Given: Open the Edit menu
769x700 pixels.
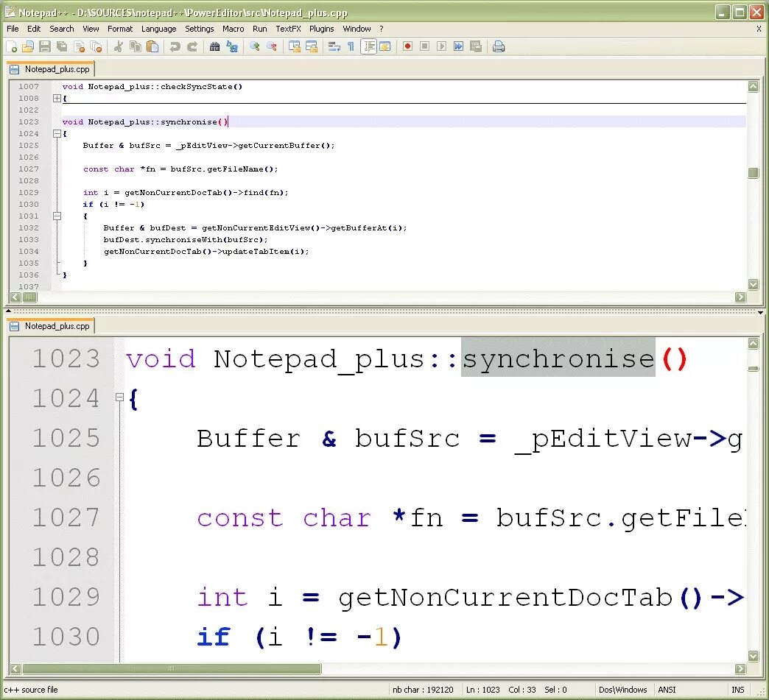Looking at the screenshot, I should pos(34,29).
